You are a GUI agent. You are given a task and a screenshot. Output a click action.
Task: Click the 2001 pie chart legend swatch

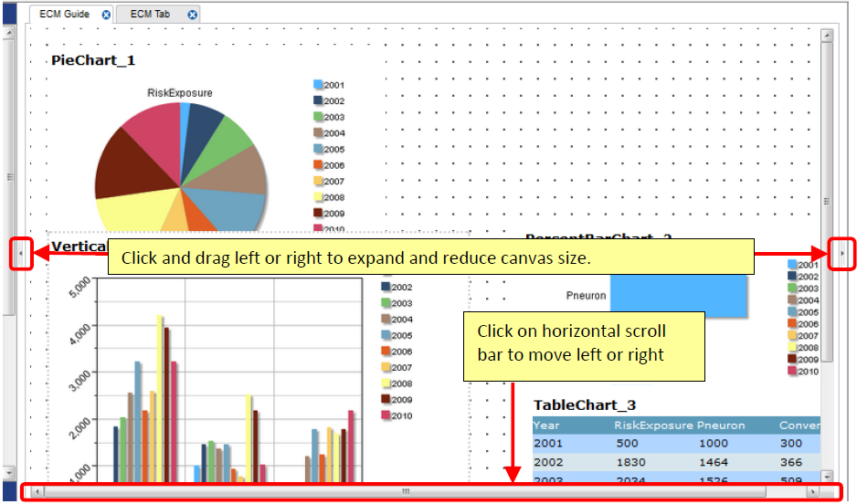[x=318, y=84]
